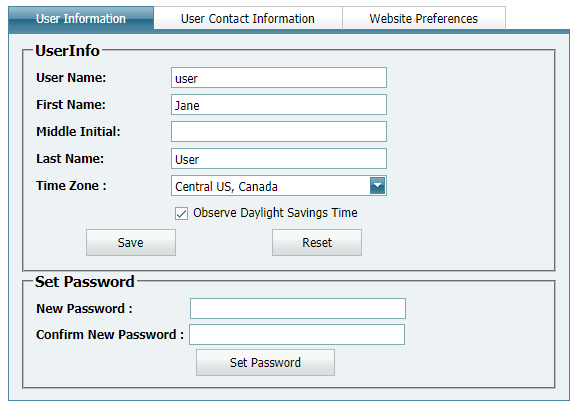Image resolution: width=573 pixels, height=407 pixels.
Task: Click the Confirm New Password field
Action: (x=297, y=334)
